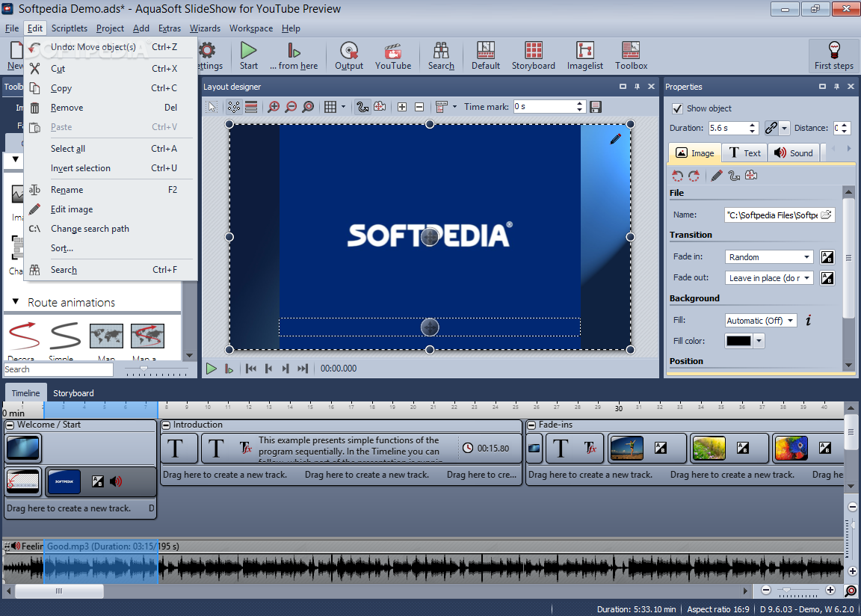Click the Fade out transition settings icon
The height and width of the screenshot is (616, 861).
[827, 278]
